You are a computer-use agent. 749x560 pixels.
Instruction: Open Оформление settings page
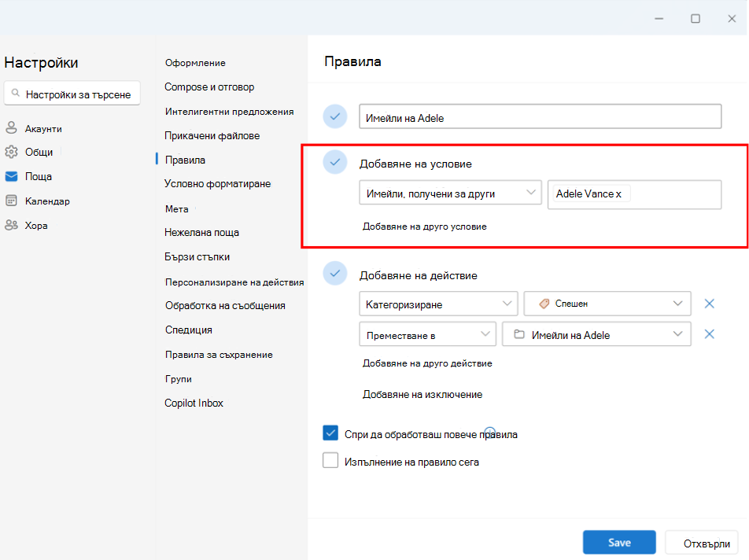(195, 63)
